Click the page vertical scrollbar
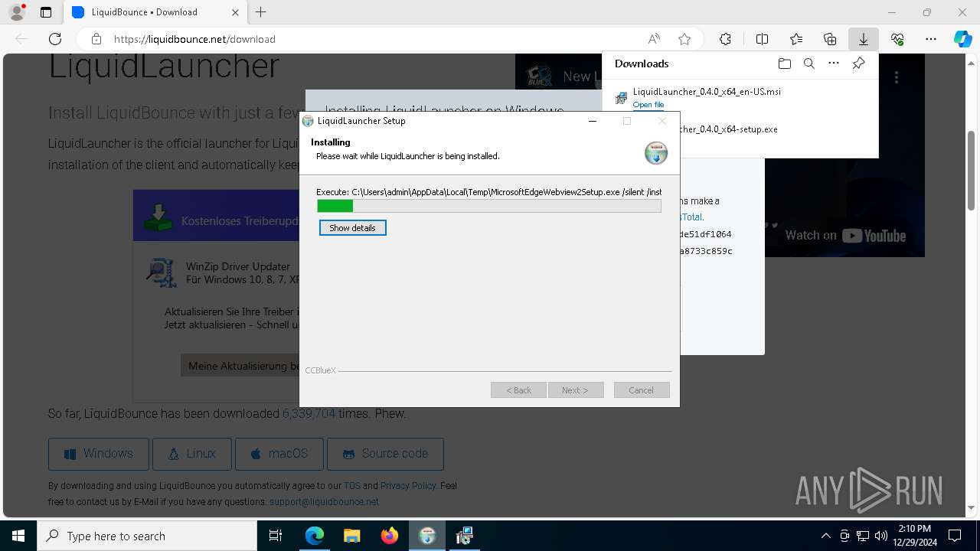 [x=972, y=170]
